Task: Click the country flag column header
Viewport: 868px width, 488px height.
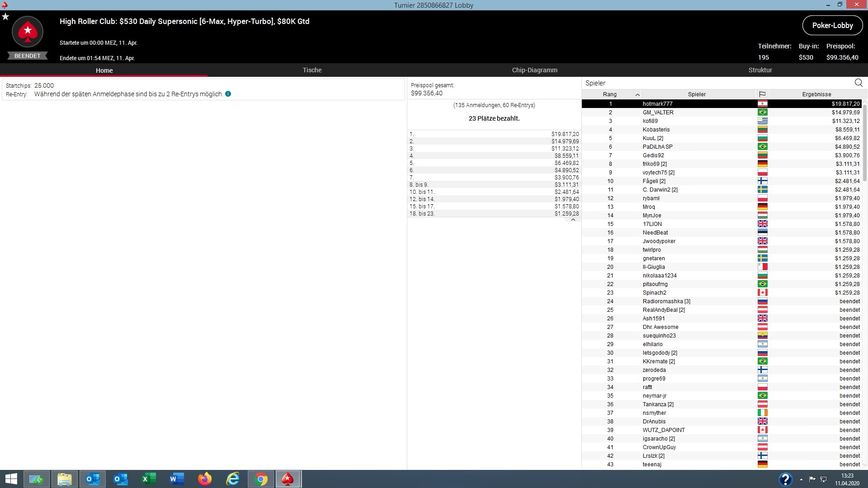Action: click(x=762, y=94)
